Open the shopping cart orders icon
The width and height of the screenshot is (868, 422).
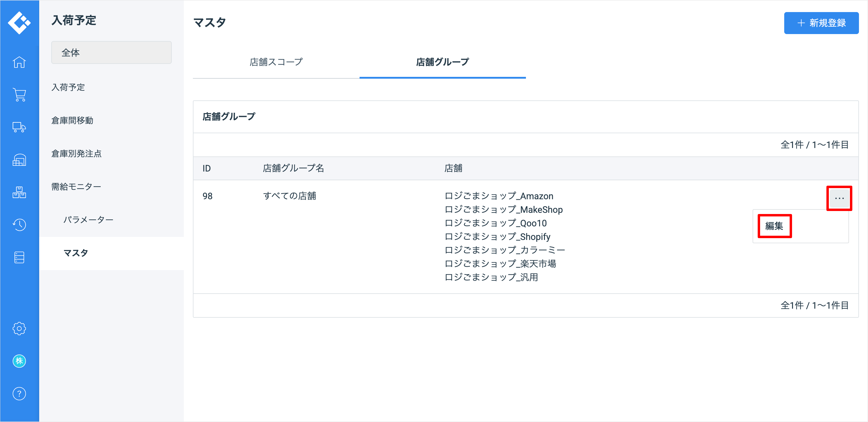tap(19, 95)
